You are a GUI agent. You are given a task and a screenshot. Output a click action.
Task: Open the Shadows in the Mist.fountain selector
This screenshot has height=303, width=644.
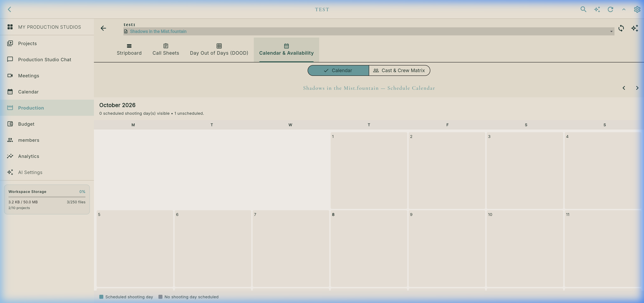coord(369,31)
